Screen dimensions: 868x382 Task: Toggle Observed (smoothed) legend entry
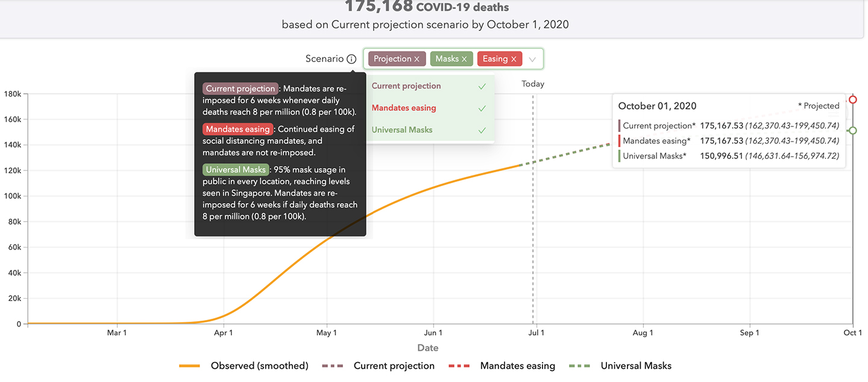tap(244, 366)
